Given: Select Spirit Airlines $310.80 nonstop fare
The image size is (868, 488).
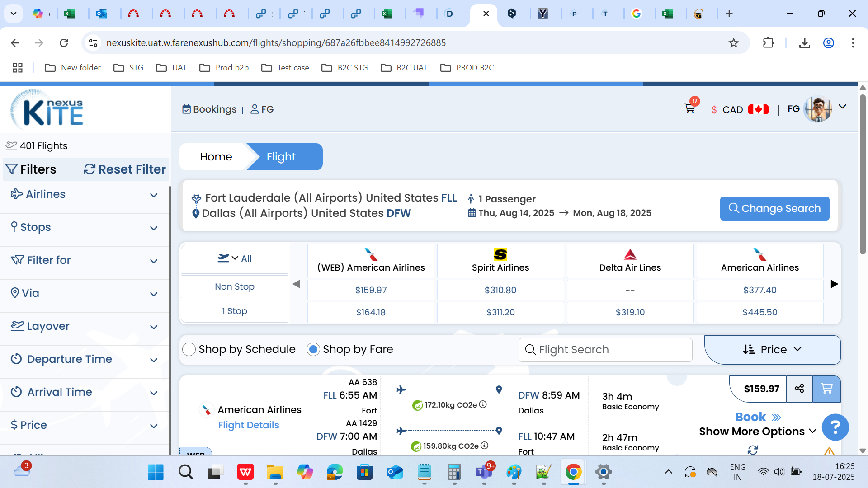Looking at the screenshot, I should pyautogui.click(x=500, y=290).
